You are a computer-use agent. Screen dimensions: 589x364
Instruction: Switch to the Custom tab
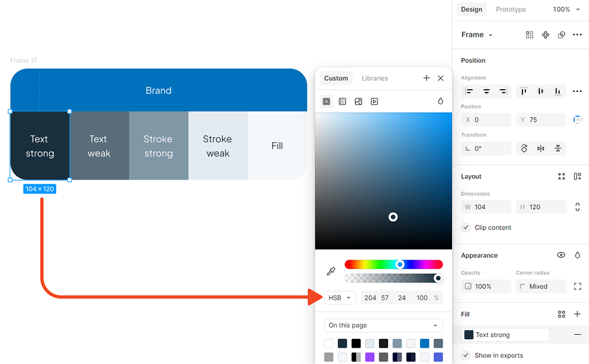336,78
